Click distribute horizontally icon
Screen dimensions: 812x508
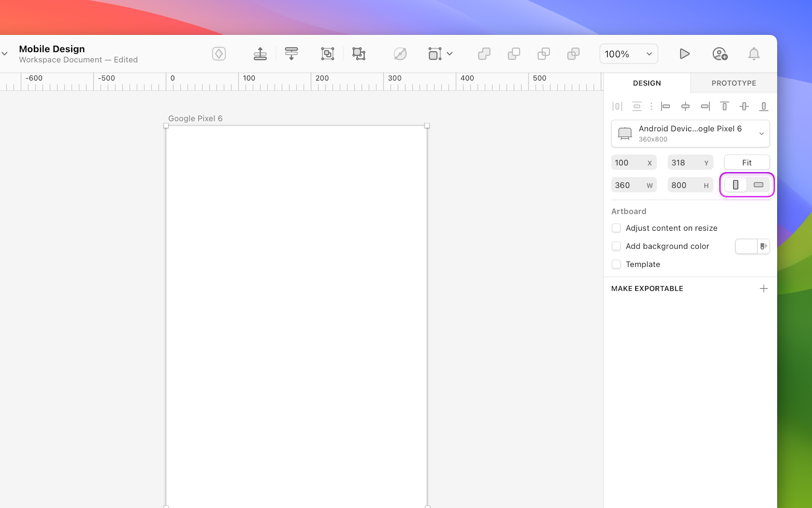[617, 106]
